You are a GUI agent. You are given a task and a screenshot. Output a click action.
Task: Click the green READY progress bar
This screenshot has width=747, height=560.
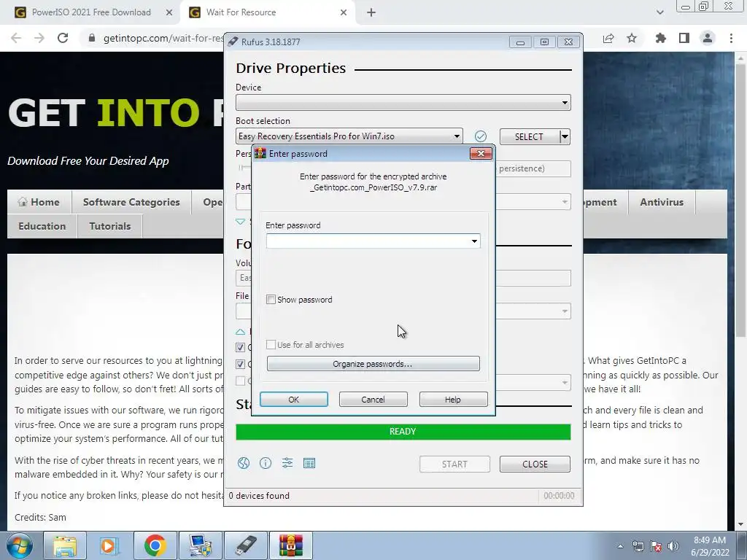point(403,432)
